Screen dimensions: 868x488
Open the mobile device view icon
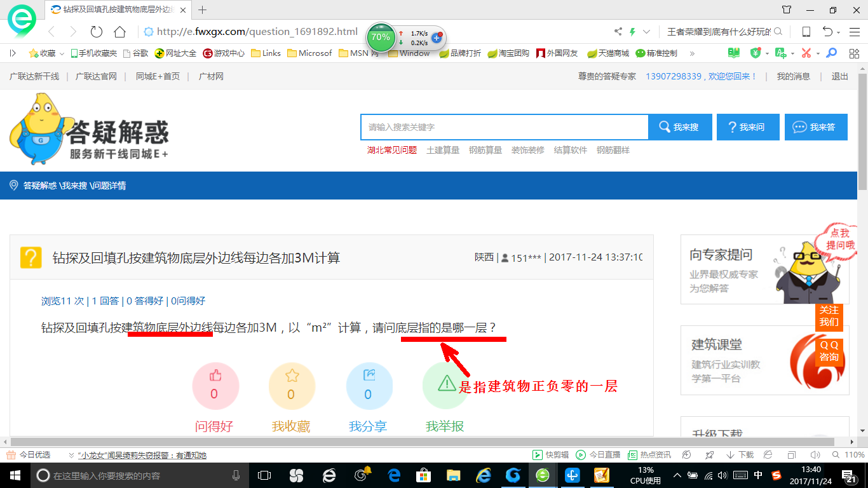click(x=806, y=32)
